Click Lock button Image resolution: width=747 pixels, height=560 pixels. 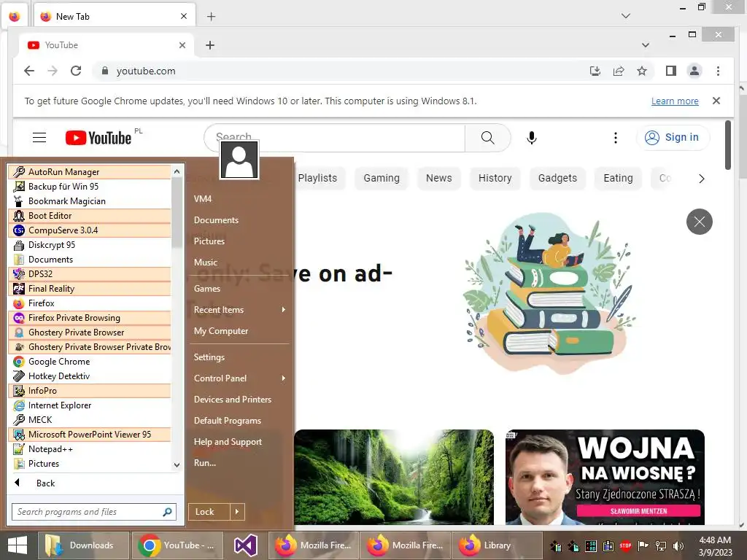(x=209, y=512)
